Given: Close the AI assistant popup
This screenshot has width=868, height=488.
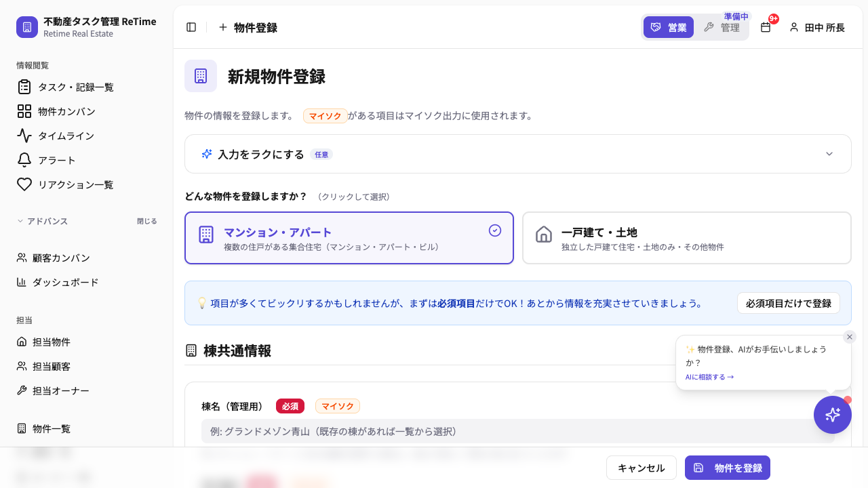Looking at the screenshot, I should tap(850, 336).
